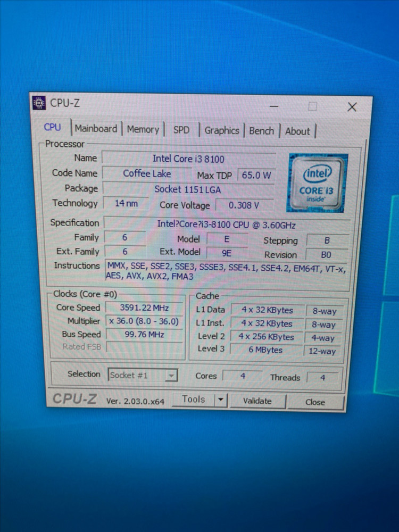Image resolution: width=399 pixels, height=532 pixels.
Task: Expand the Tools dropdown arrow
Action: [221, 400]
